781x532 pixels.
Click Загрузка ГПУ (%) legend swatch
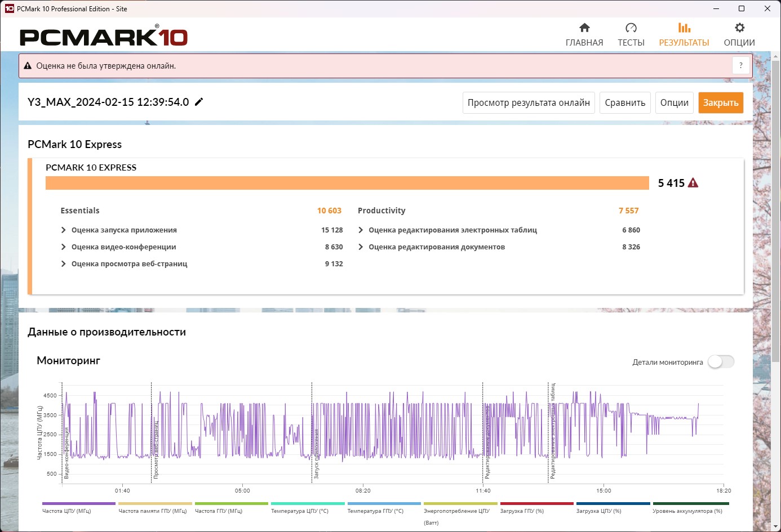tap(537, 504)
